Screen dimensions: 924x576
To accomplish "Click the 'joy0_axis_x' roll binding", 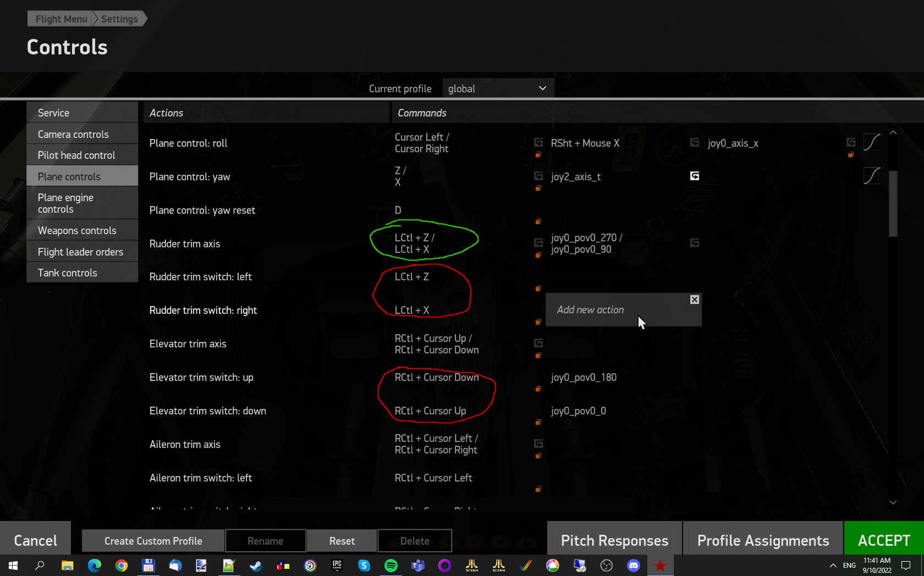I will tap(733, 143).
